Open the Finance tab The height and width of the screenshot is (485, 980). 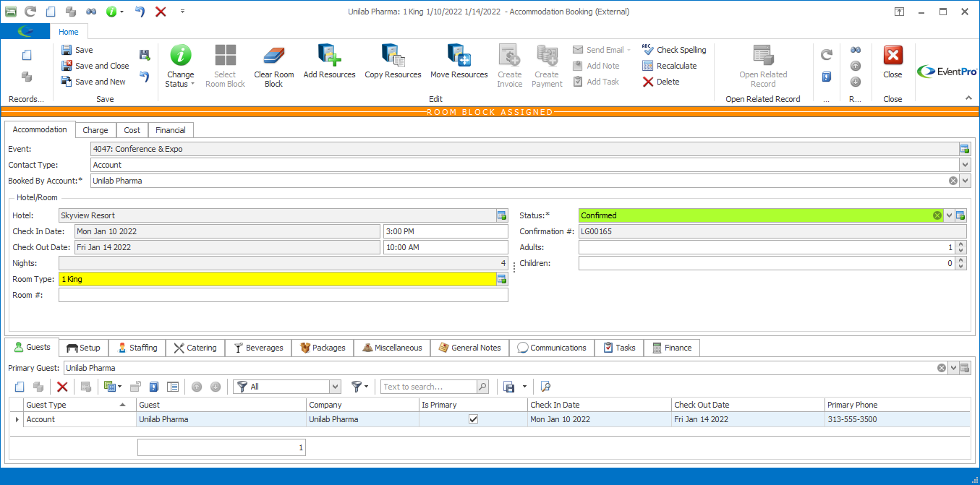click(672, 348)
